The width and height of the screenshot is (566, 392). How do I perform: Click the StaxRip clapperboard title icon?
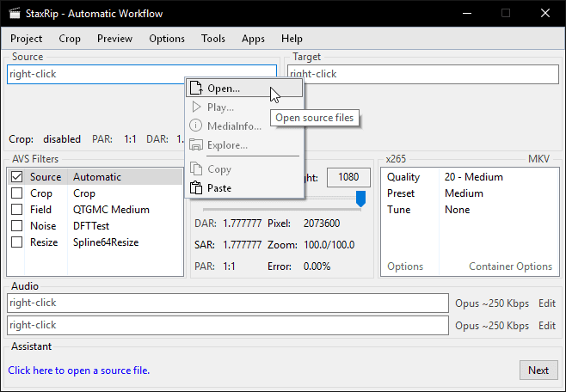15,14
